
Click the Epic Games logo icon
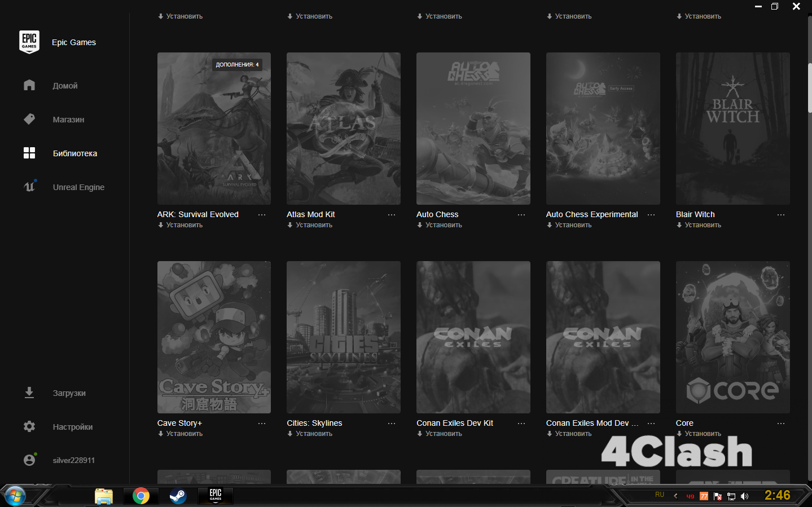click(29, 42)
